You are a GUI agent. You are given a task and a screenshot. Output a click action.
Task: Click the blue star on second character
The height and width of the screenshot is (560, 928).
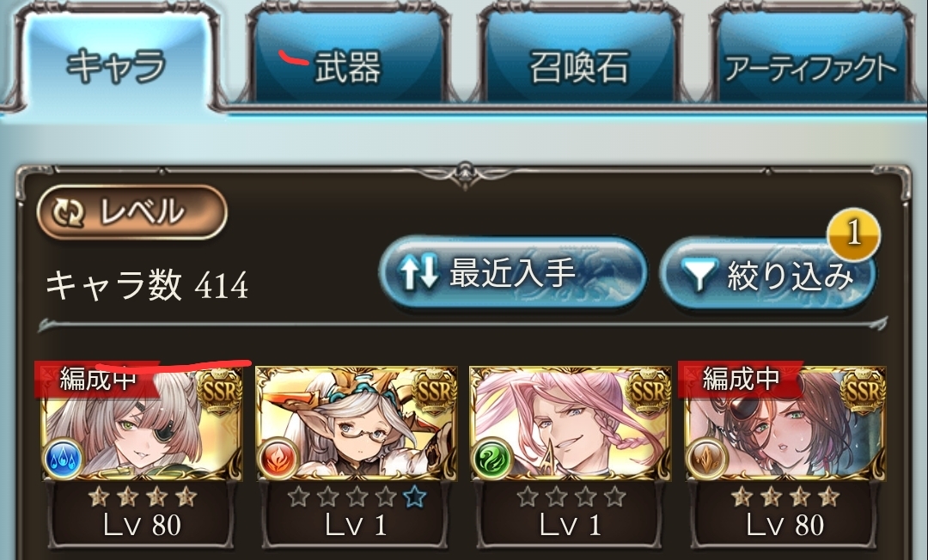(414, 496)
